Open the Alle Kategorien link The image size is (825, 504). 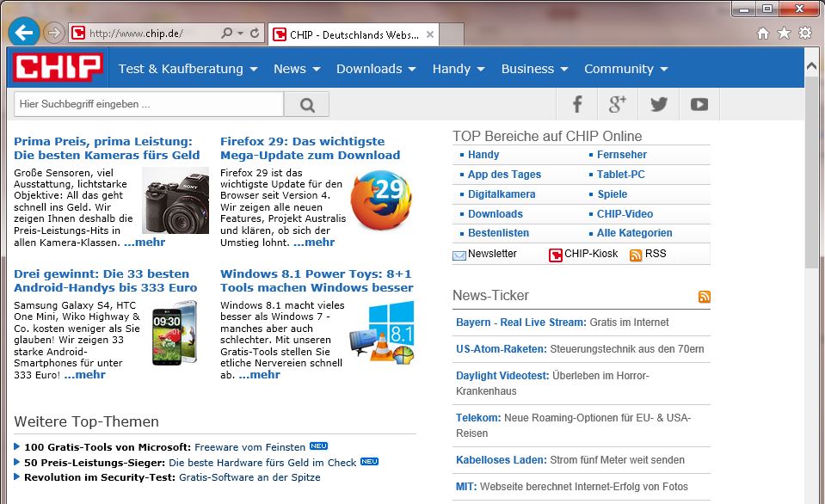[x=634, y=233]
